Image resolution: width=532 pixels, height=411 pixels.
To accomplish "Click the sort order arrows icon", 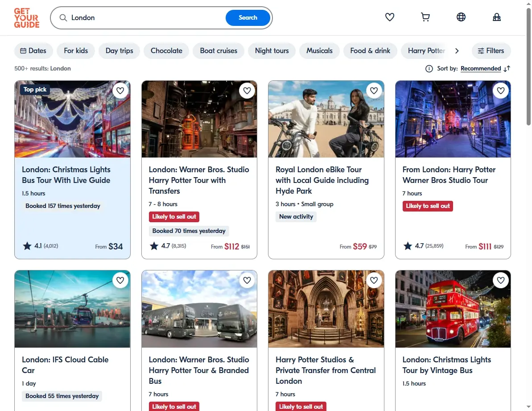I will point(507,69).
